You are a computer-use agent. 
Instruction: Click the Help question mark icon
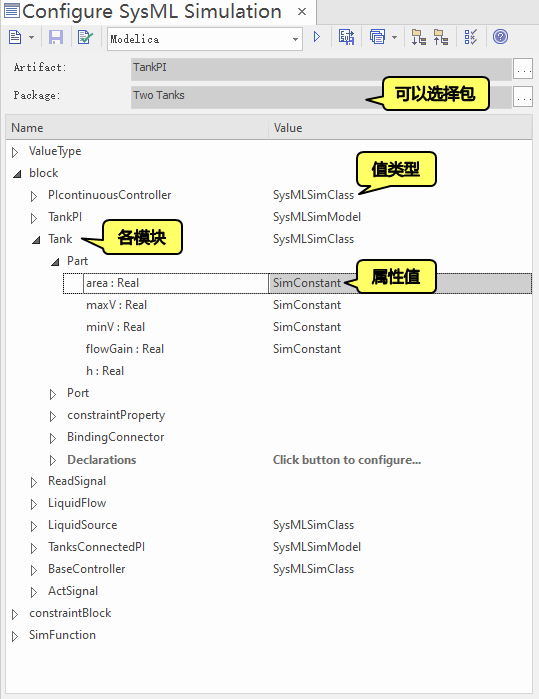[500, 37]
